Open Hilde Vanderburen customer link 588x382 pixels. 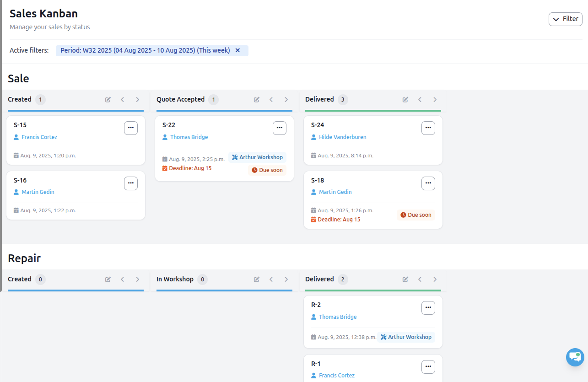coord(342,137)
